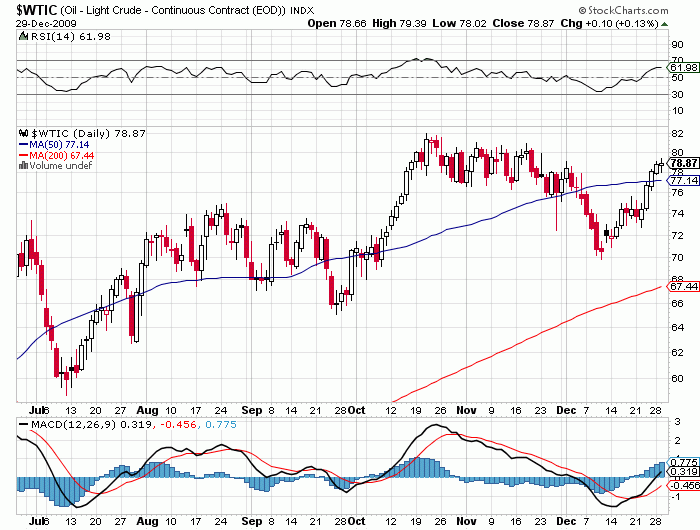Click the 0.775 MACD value tag
Screen dimensions: 700x530
(683, 461)
